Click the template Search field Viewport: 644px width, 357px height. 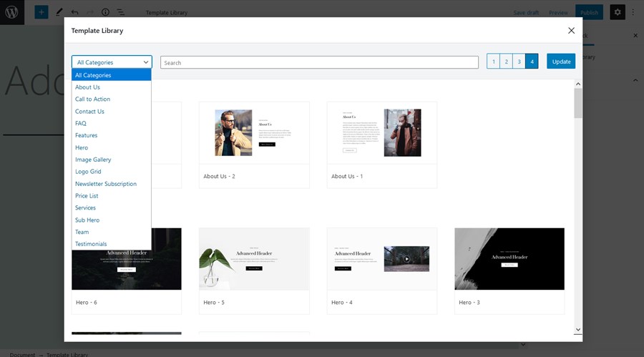pyautogui.click(x=320, y=62)
